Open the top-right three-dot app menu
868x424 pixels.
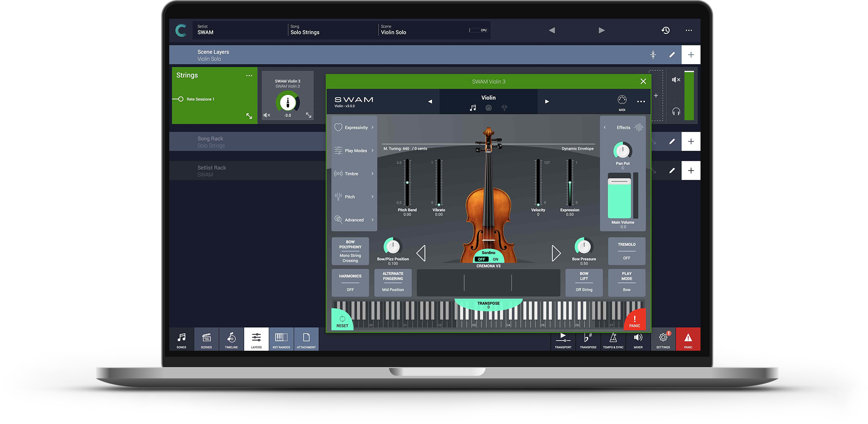689,30
